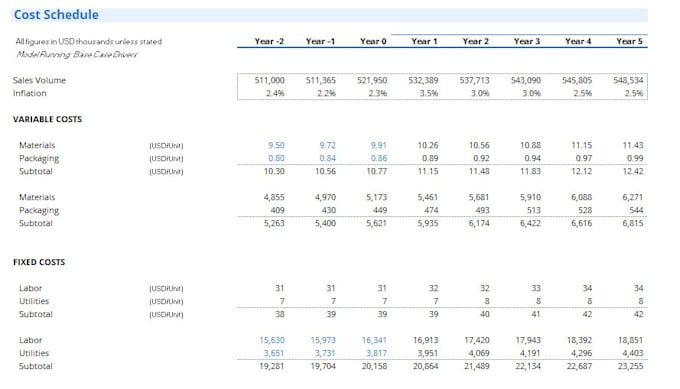Select Utilities total 4,191
680x389 pixels.
[530, 353]
